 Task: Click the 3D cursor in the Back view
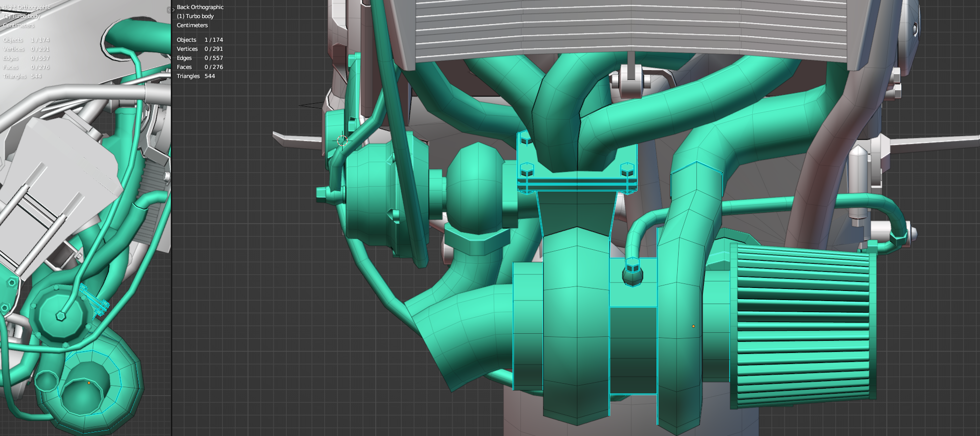(x=342, y=140)
